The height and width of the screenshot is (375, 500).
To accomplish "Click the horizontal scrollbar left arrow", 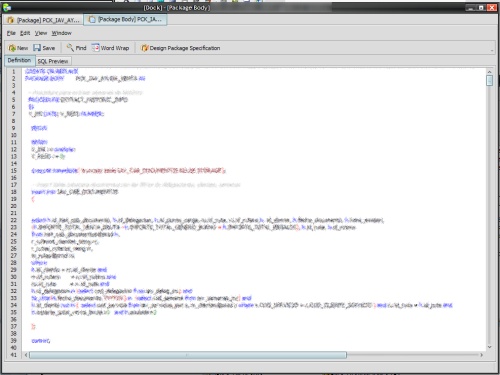I will click(x=26, y=355).
